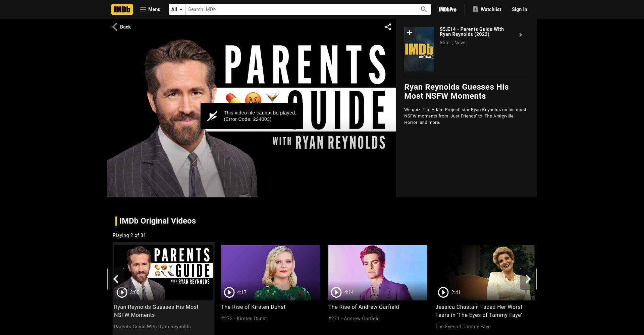Share this video with the share icon
This screenshot has height=335, width=644.
(388, 27)
